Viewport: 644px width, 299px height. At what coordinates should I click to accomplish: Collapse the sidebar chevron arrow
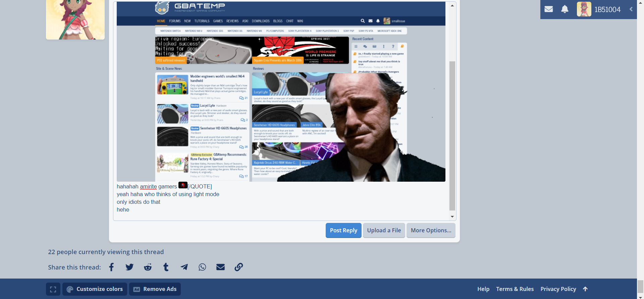coord(631,9)
